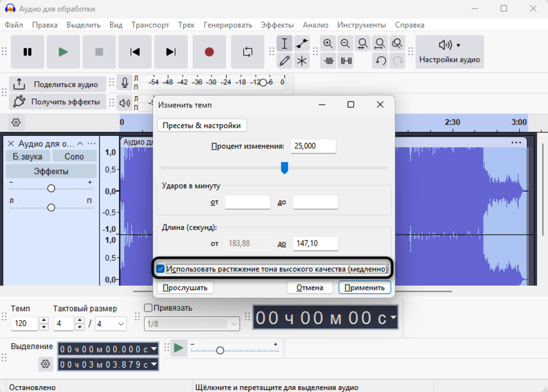The image size is (548, 392).
Task: Click the percent change slider handle
Action: (x=285, y=168)
